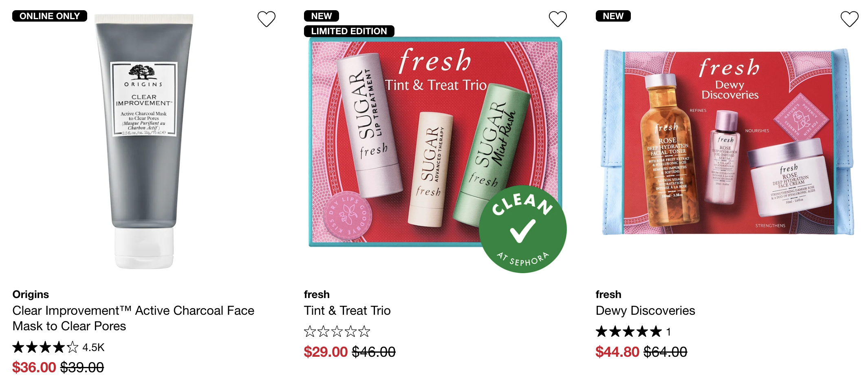
Task: Add fresh Dewy Discoveries to Loves heart
Action: [849, 19]
